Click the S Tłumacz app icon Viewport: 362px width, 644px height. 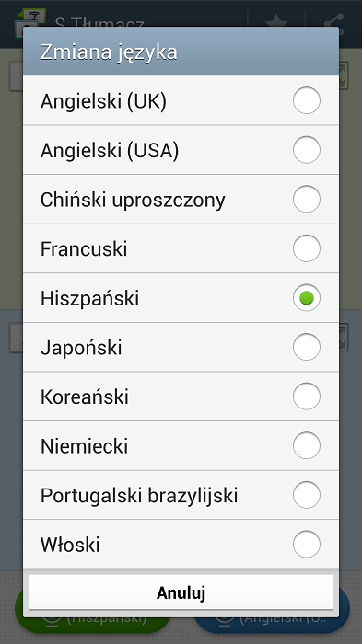(x=29, y=24)
